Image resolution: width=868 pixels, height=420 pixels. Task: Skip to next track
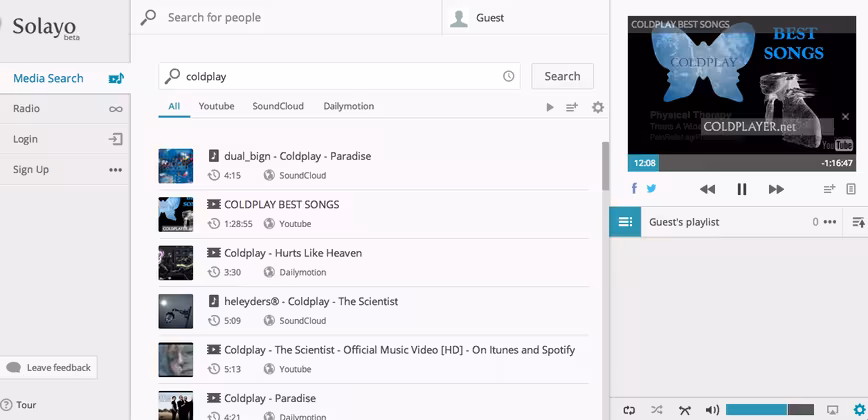(776, 189)
